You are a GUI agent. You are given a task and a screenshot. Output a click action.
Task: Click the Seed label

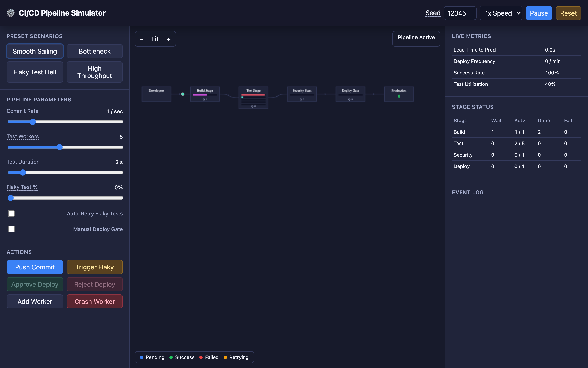(x=433, y=13)
